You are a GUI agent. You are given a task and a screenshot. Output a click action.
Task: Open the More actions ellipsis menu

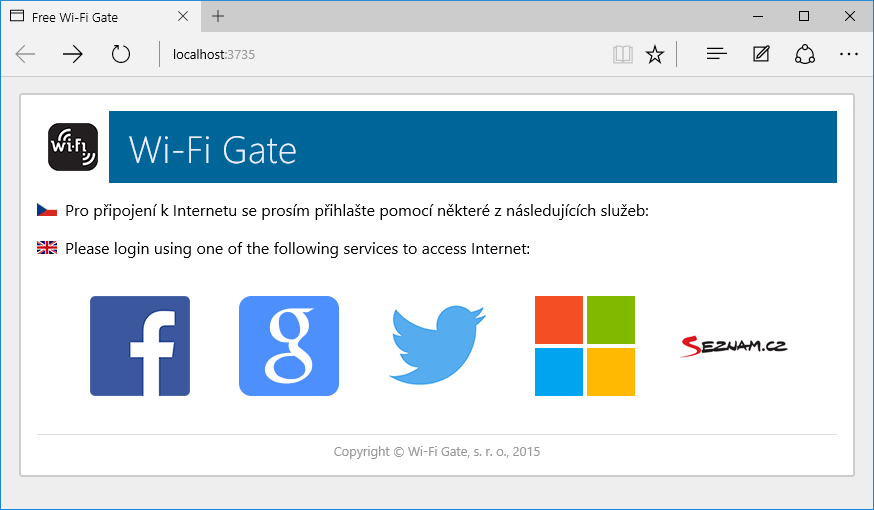[848, 54]
